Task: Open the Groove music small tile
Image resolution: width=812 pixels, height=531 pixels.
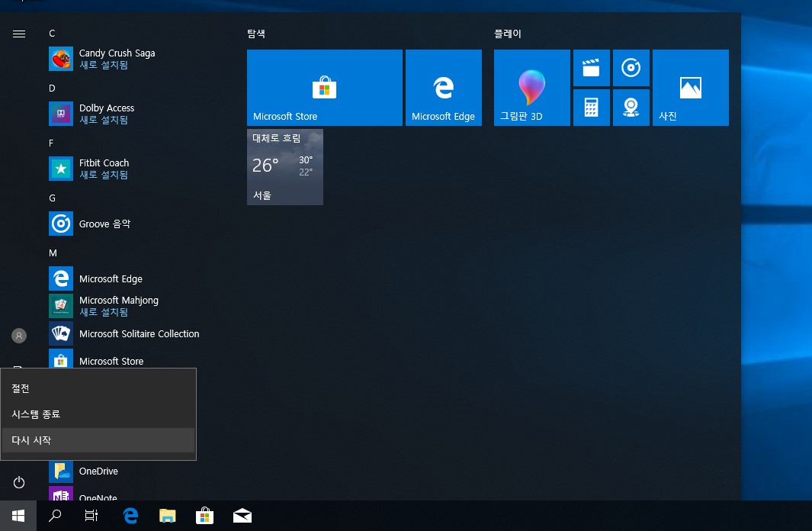Action: point(631,68)
